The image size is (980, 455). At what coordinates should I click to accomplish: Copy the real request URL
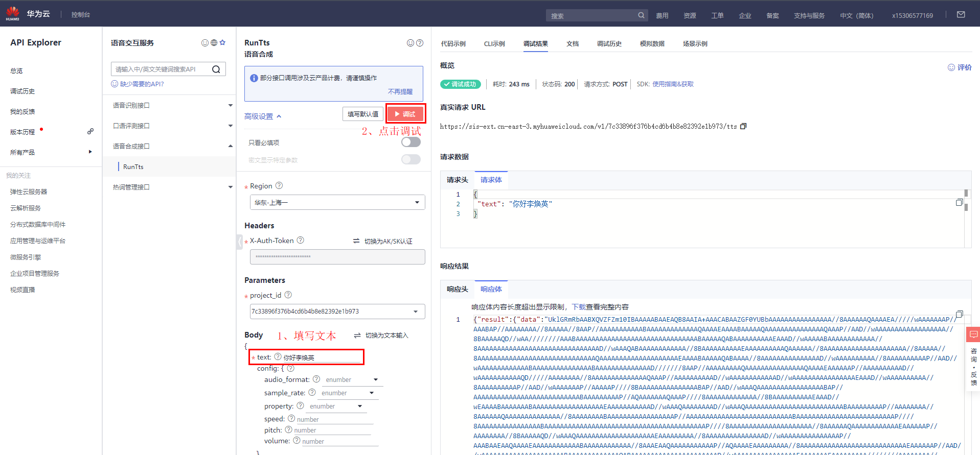point(743,126)
